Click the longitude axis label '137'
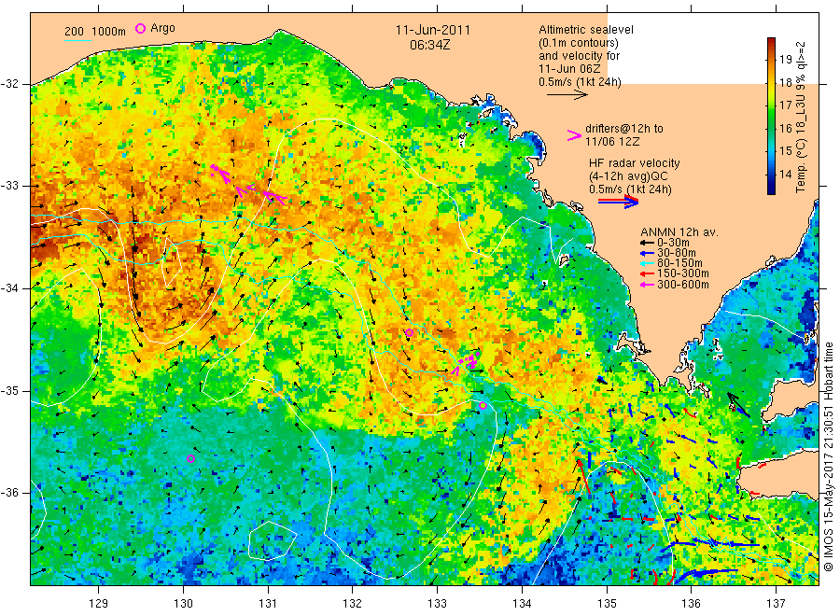 [776, 603]
